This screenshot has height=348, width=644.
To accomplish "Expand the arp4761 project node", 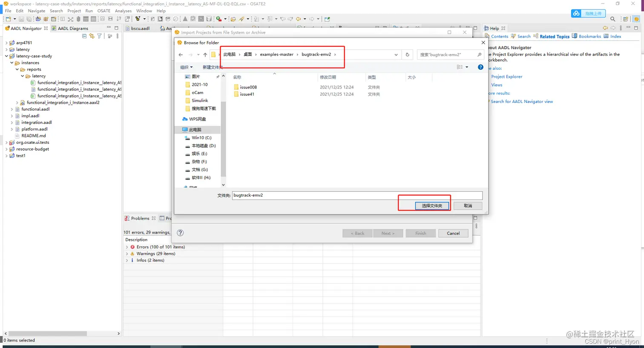I will [x=7, y=43].
